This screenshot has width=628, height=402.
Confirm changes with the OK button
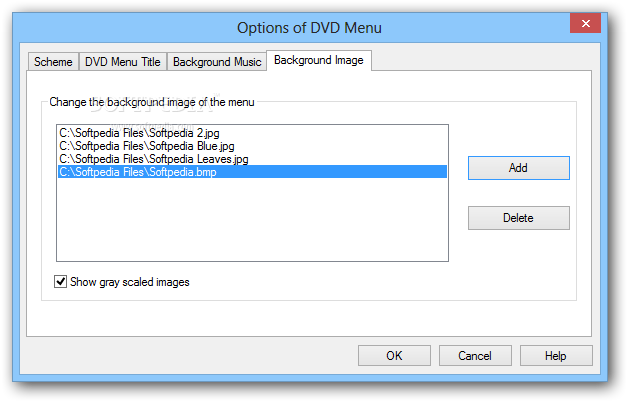tap(394, 356)
